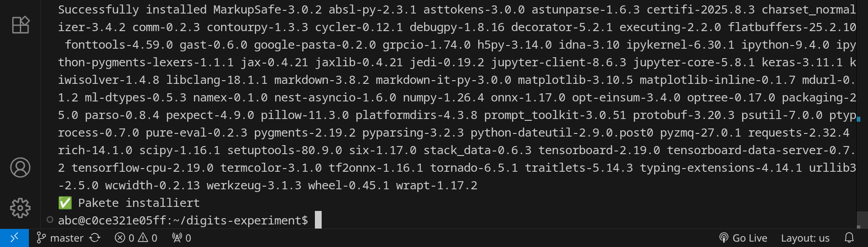Open the Problems panel via errors count
Screen dimensions: 868x247
click(125, 238)
